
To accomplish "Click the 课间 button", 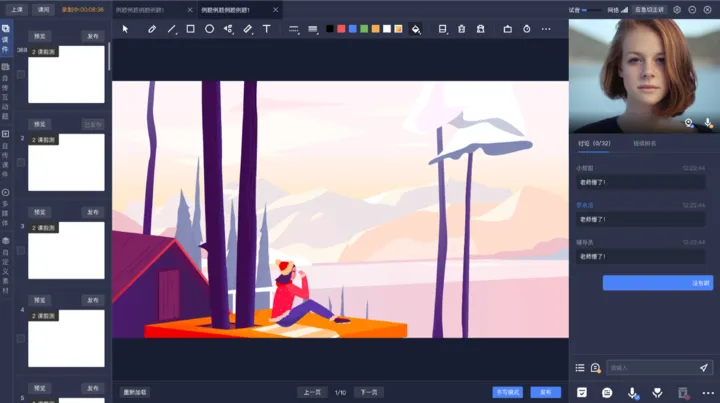I will pyautogui.click(x=43, y=10).
